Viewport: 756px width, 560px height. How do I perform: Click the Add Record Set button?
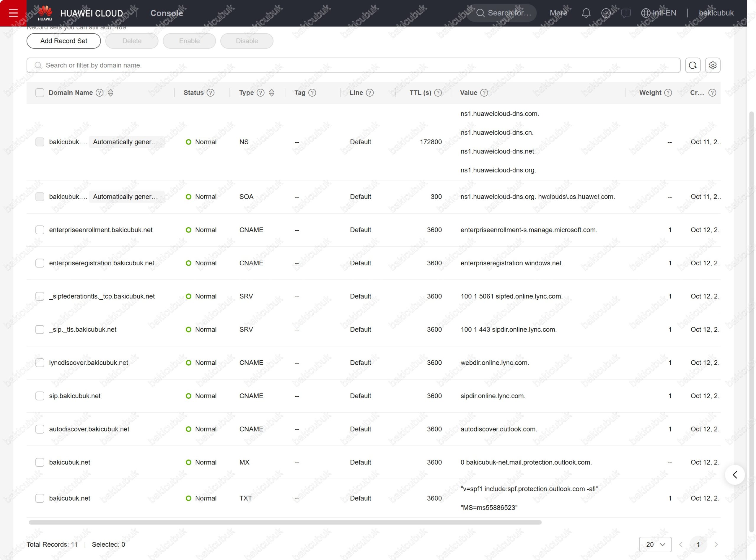pyautogui.click(x=64, y=41)
